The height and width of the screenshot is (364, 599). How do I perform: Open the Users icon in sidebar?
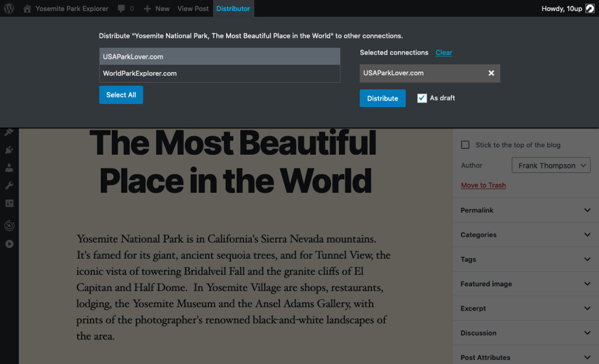tap(9, 168)
